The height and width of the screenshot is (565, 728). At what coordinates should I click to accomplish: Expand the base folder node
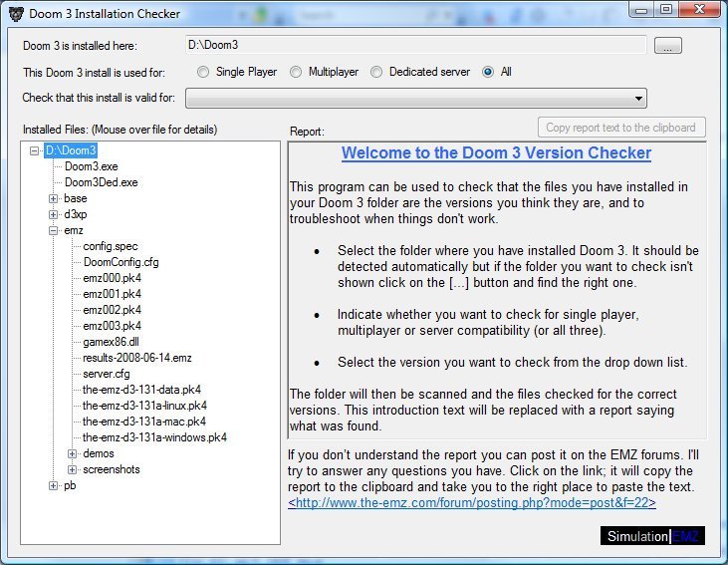(54, 198)
